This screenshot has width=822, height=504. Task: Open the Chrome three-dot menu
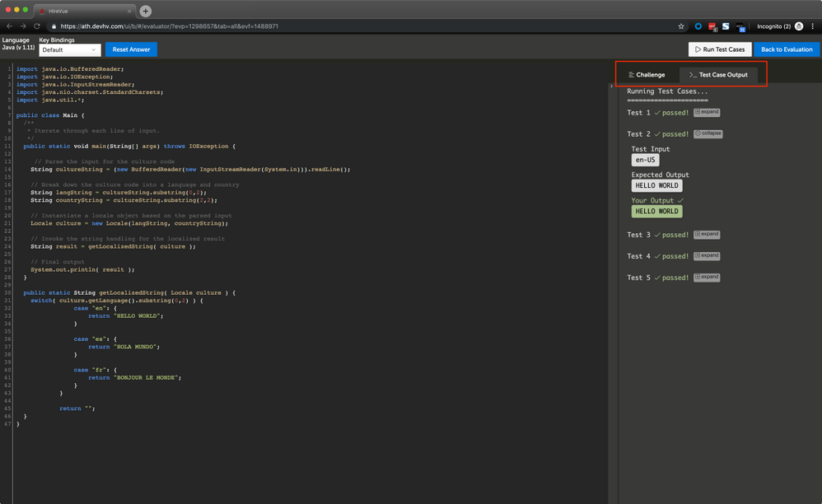click(x=813, y=26)
